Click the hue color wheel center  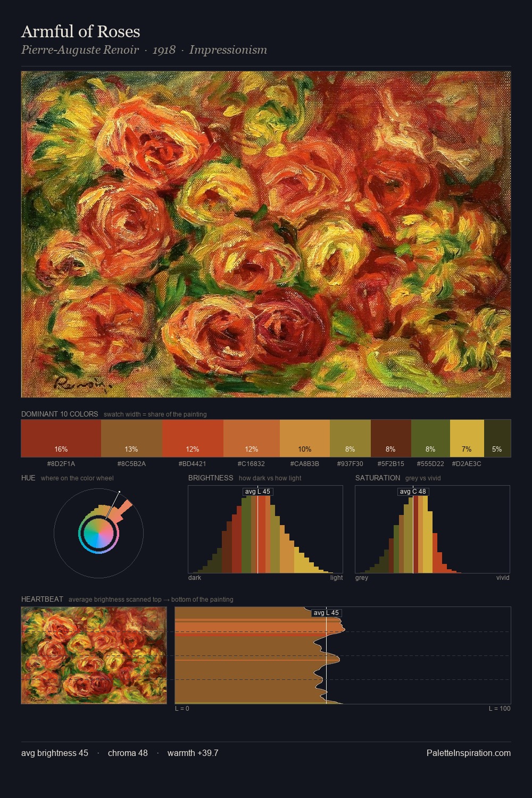(98, 533)
